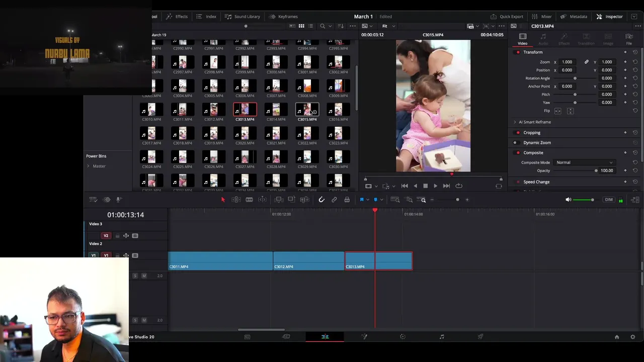Screen dimensions: 644x362
Task: Open the Keyframes panel
Action: pos(283,17)
